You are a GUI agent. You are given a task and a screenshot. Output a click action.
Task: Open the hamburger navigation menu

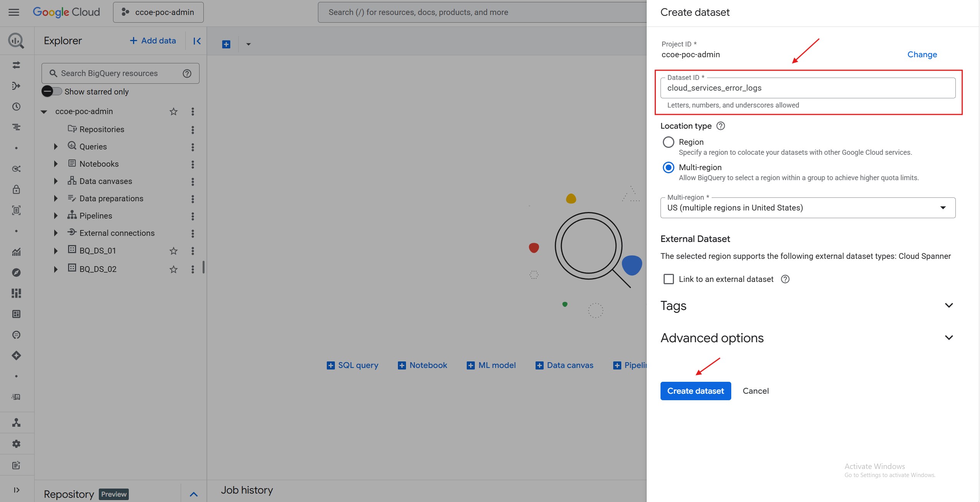14,12
